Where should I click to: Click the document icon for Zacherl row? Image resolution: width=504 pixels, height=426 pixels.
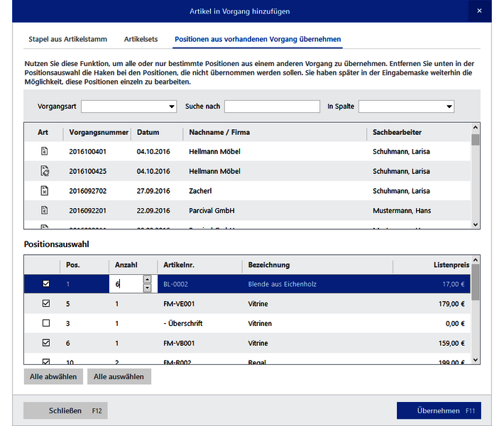(44, 191)
